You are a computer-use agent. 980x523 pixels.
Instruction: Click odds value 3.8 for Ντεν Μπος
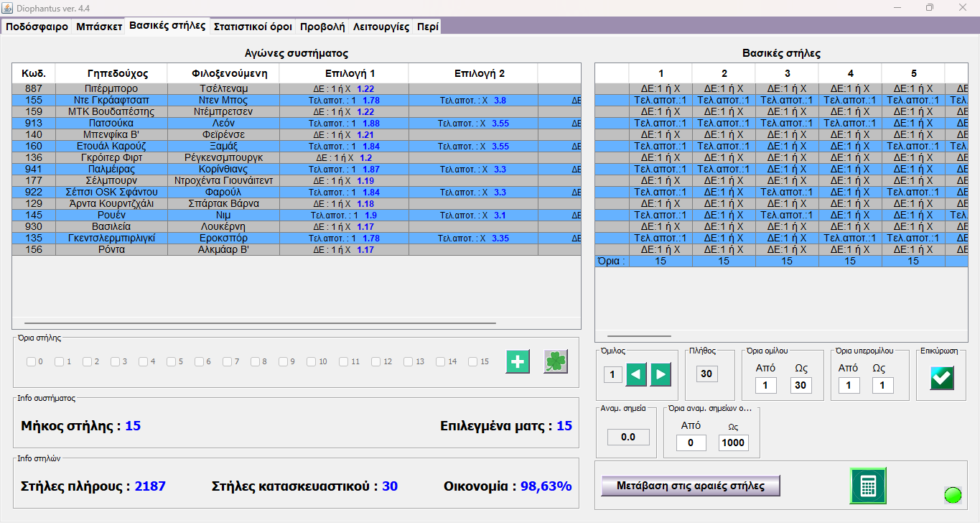(x=500, y=100)
